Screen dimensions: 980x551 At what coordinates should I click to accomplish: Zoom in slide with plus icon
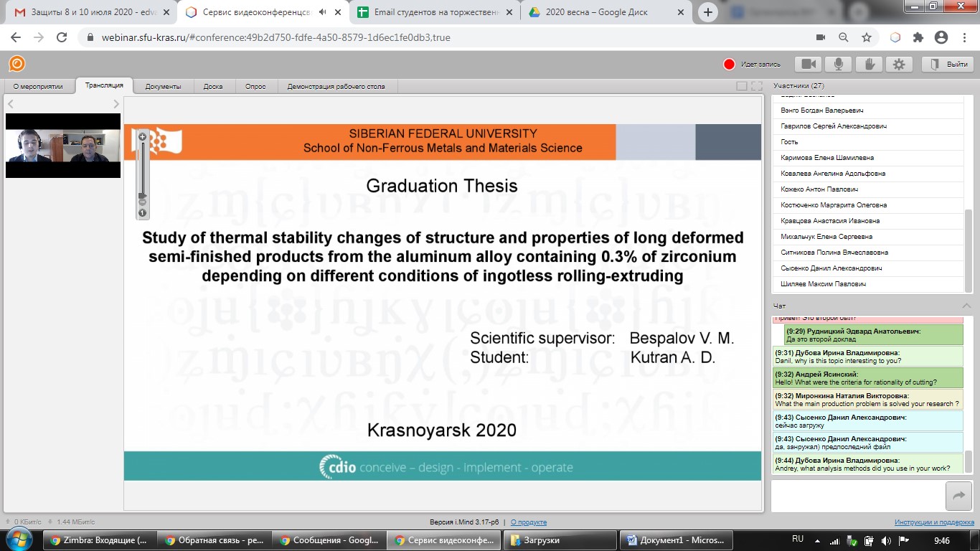142,136
